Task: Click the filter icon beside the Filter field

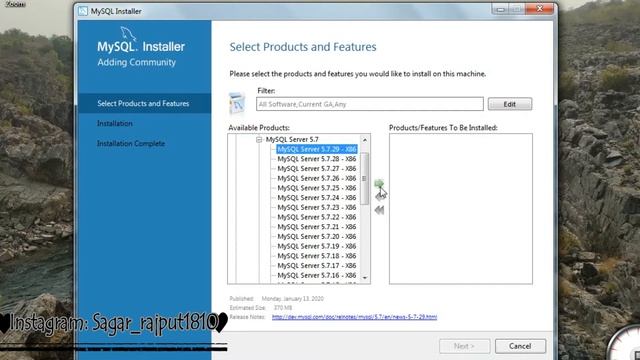Action: tap(237, 103)
